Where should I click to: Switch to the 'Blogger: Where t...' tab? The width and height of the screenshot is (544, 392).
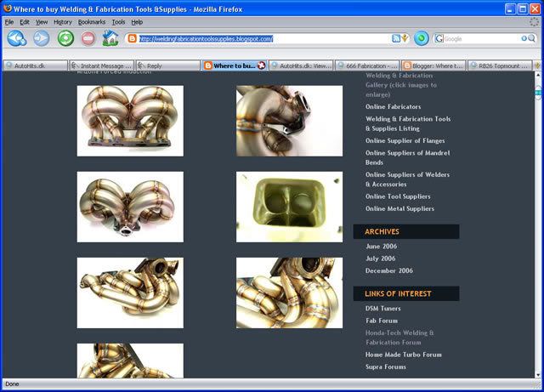click(x=433, y=65)
